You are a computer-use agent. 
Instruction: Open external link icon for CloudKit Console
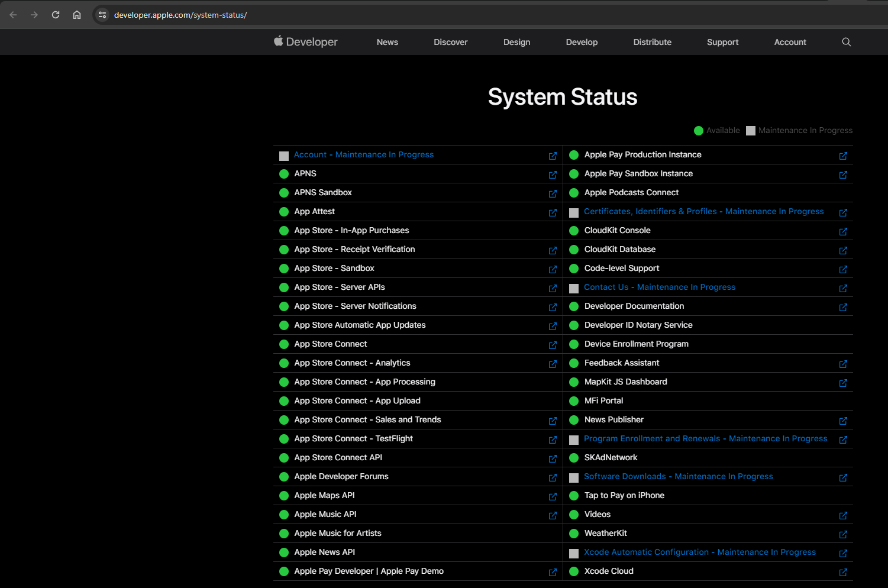click(843, 231)
